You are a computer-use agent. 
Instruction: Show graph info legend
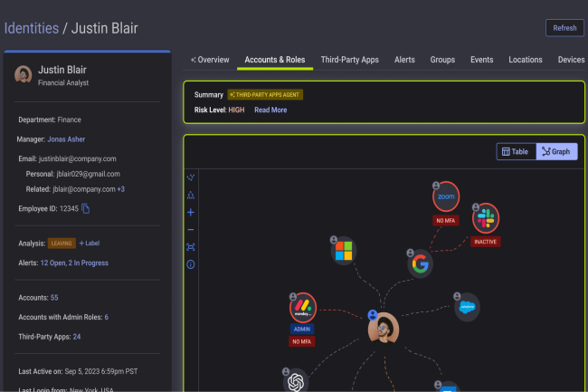click(x=190, y=264)
